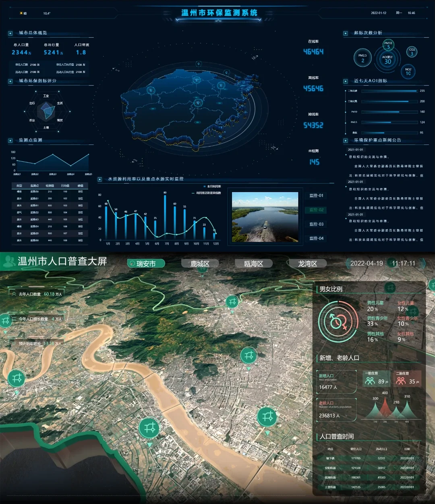Click the radar chart in 城市环保指标评分

[46, 111]
